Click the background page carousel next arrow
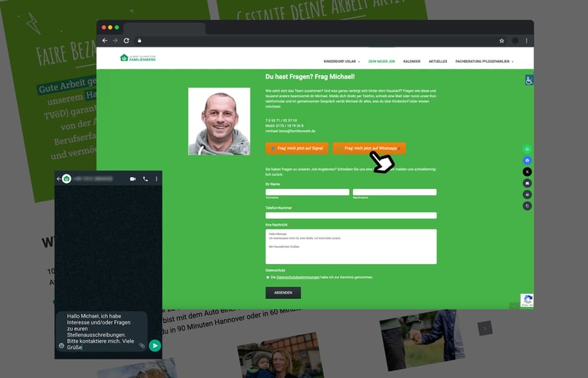Screen dimensions: 588x378 point(485,328)
